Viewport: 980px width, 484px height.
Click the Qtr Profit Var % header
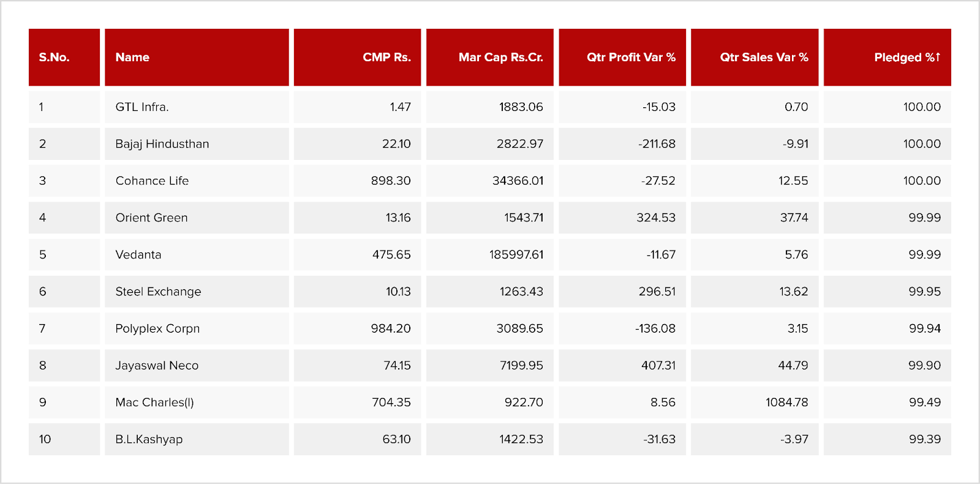tap(631, 57)
